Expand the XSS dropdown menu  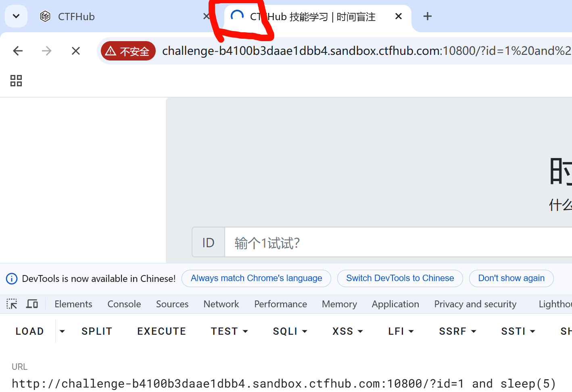[347, 331]
